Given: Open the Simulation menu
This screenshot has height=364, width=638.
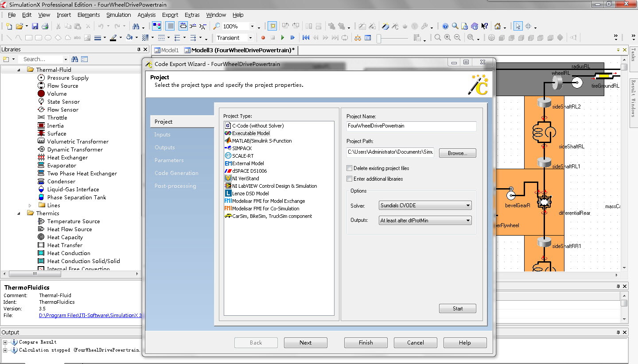Looking at the screenshot, I should coord(118,15).
